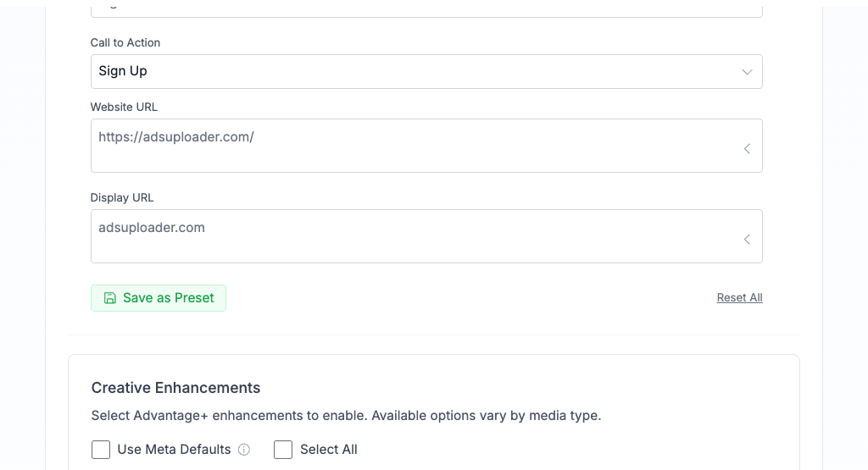868x470 pixels.
Task: Expand the Display URL field's side chevron
Action: click(747, 240)
